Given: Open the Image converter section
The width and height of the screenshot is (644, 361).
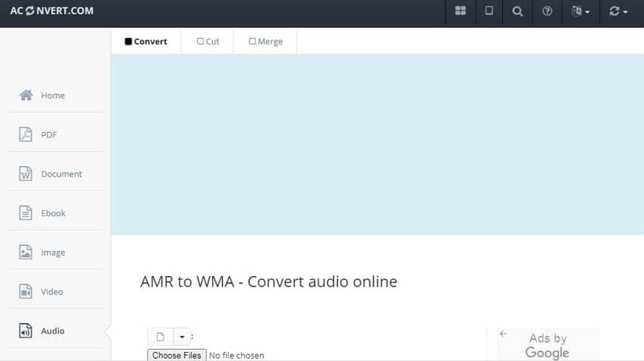Looking at the screenshot, I should click(x=52, y=253).
